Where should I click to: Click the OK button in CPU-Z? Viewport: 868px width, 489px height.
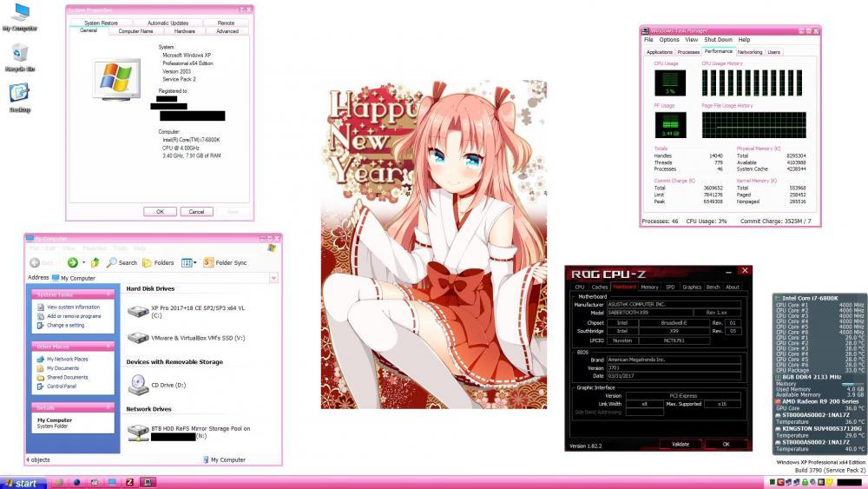(726, 444)
